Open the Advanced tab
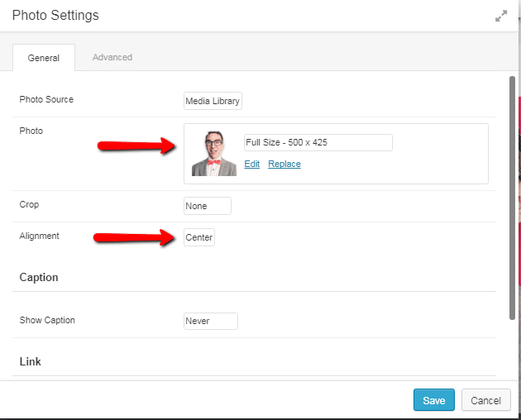The height and width of the screenshot is (420, 521). pos(112,58)
